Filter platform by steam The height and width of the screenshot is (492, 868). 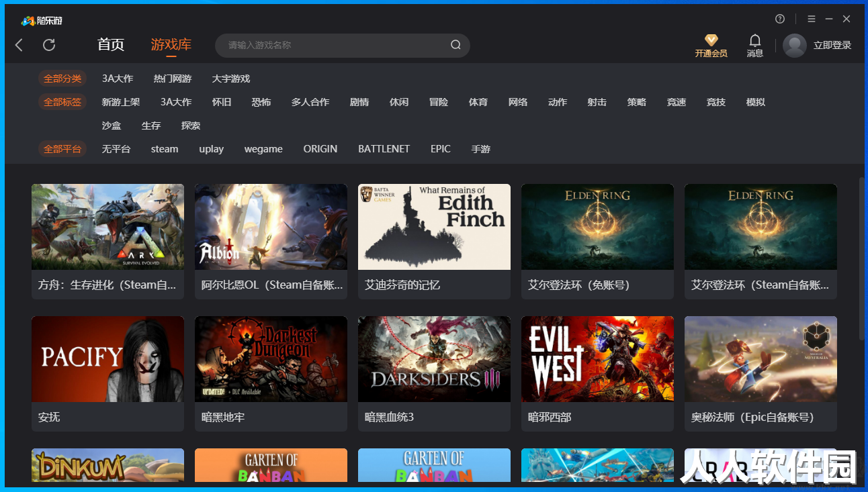(x=165, y=149)
